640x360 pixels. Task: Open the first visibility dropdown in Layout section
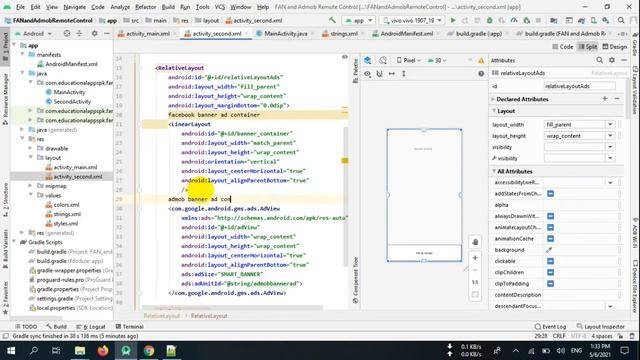(x=610, y=147)
